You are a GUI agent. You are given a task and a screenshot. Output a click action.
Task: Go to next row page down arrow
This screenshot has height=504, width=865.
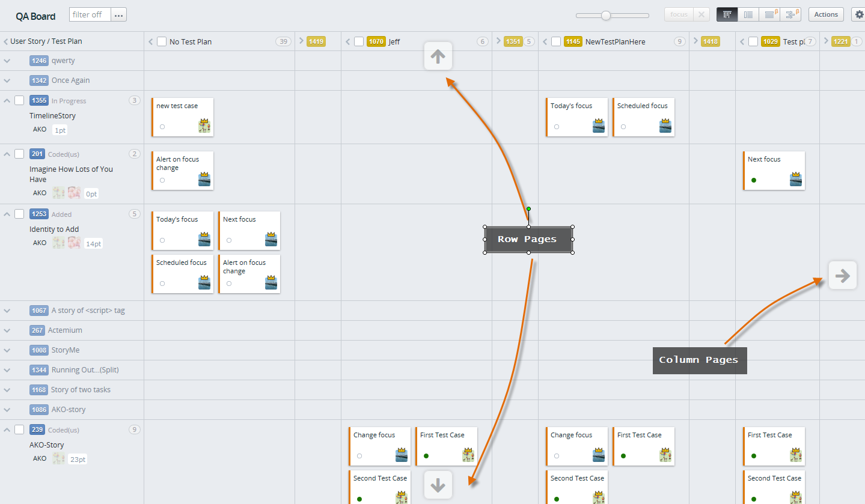point(438,484)
